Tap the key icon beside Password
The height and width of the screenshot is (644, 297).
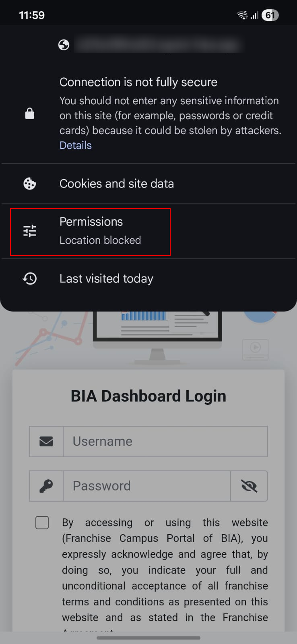tap(46, 486)
